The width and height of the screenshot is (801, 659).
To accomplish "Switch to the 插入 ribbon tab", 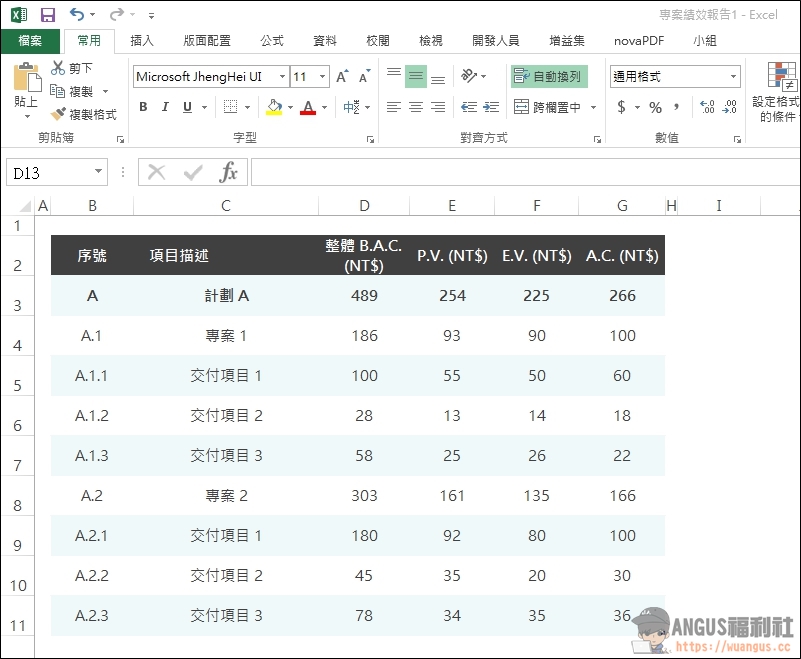I will pos(142,41).
